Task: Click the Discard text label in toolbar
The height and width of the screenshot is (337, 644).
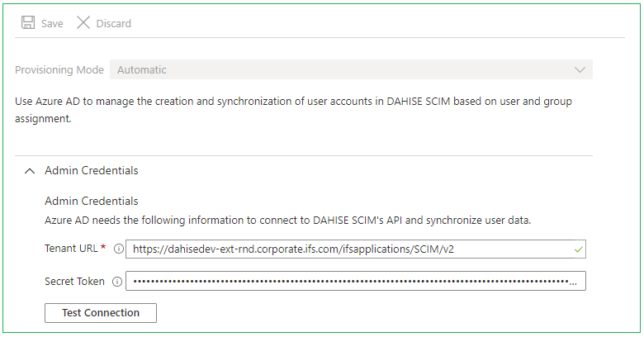Action: tap(114, 24)
